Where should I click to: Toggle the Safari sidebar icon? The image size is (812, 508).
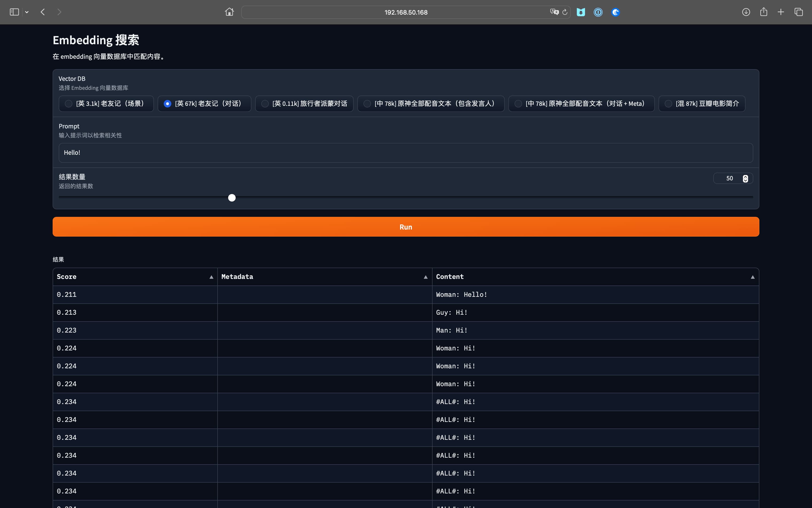click(14, 12)
